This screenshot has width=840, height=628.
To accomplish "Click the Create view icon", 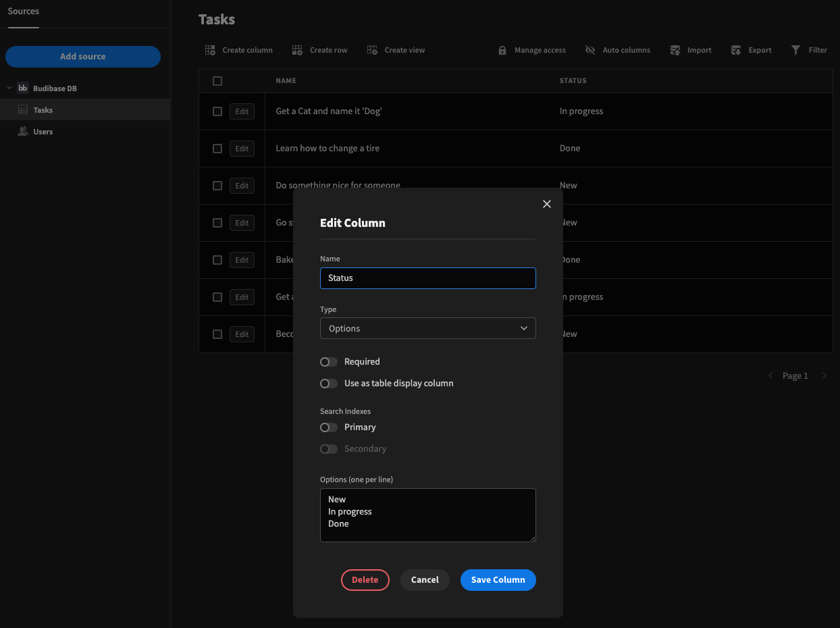I will point(372,50).
